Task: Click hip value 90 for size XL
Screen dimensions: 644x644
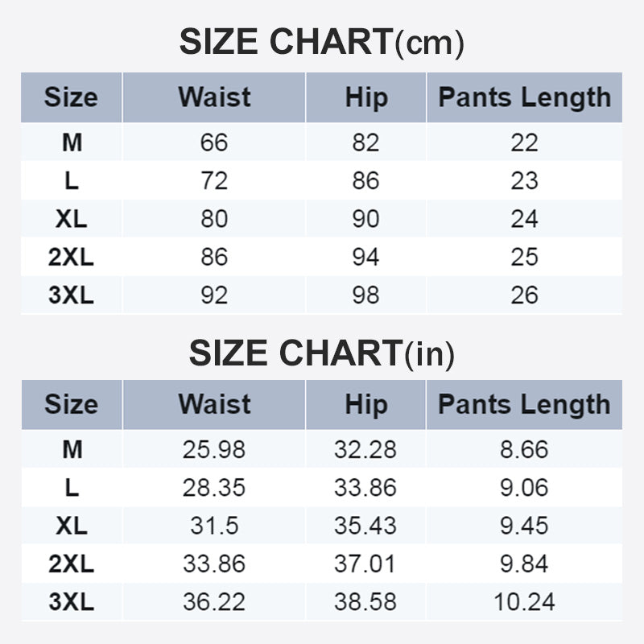Action: pyautogui.click(x=365, y=219)
